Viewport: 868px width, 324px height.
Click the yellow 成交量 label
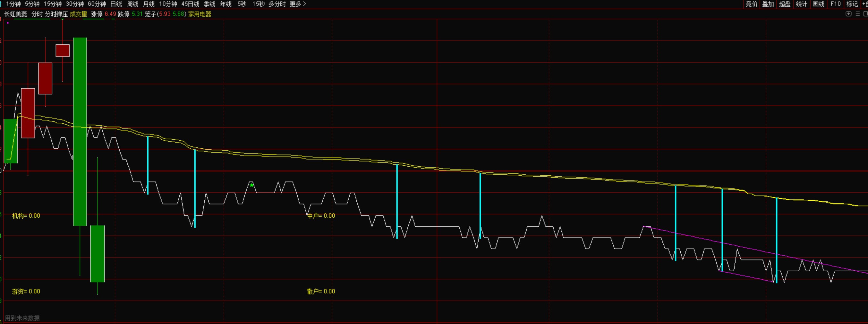pos(79,14)
